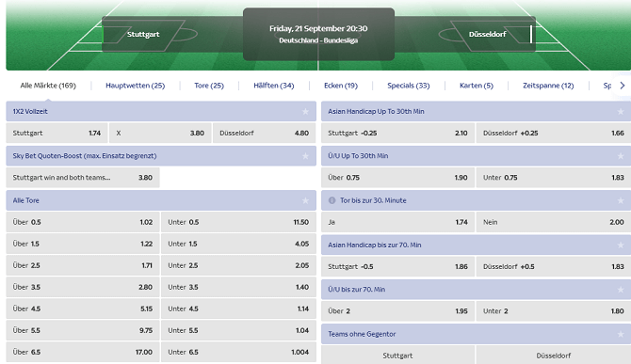Select Stuttgart win and both teams boost
The width and height of the screenshot is (631, 364).
coord(83,178)
